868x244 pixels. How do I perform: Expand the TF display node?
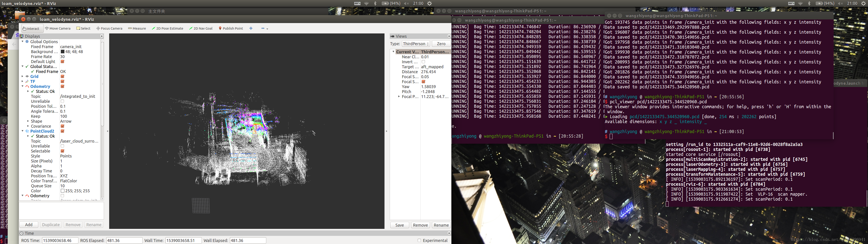pos(23,82)
